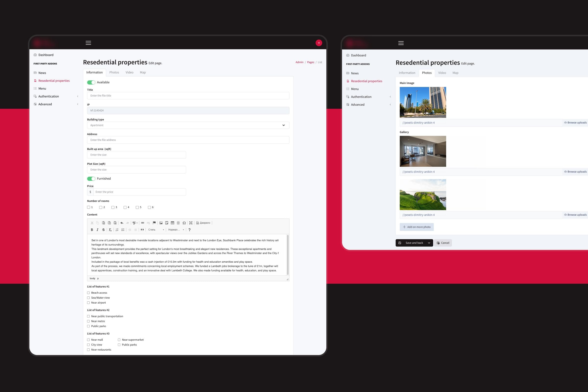
Task: Switch to the Video tab on left page
Action: 129,73
